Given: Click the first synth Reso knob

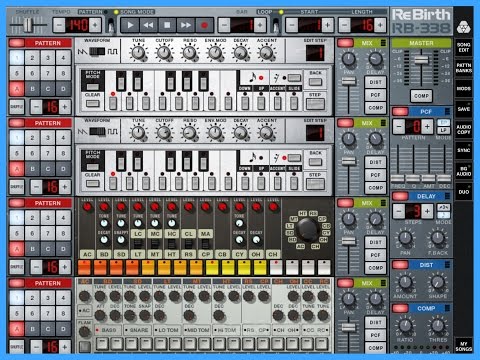Looking at the screenshot, I should pos(189,53).
